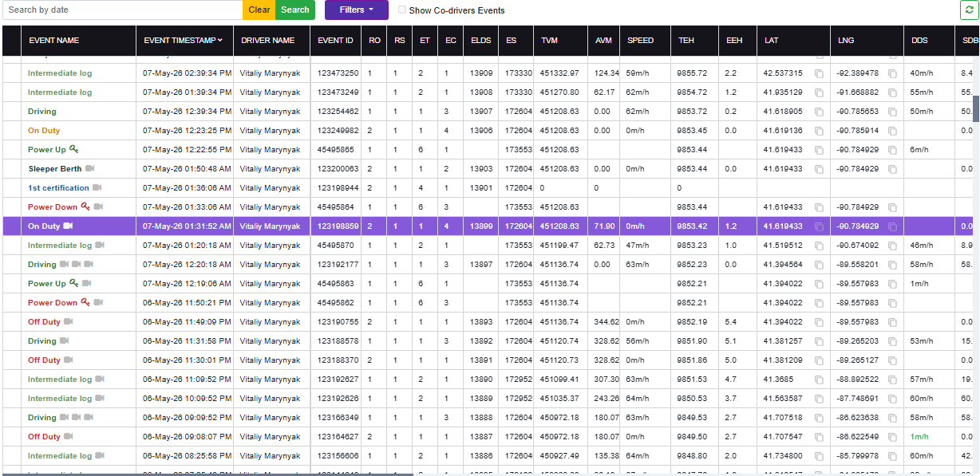This screenshot has width=980, height=476.
Task: Select the On Duty 12:23:25 PM row
Action: [490, 131]
